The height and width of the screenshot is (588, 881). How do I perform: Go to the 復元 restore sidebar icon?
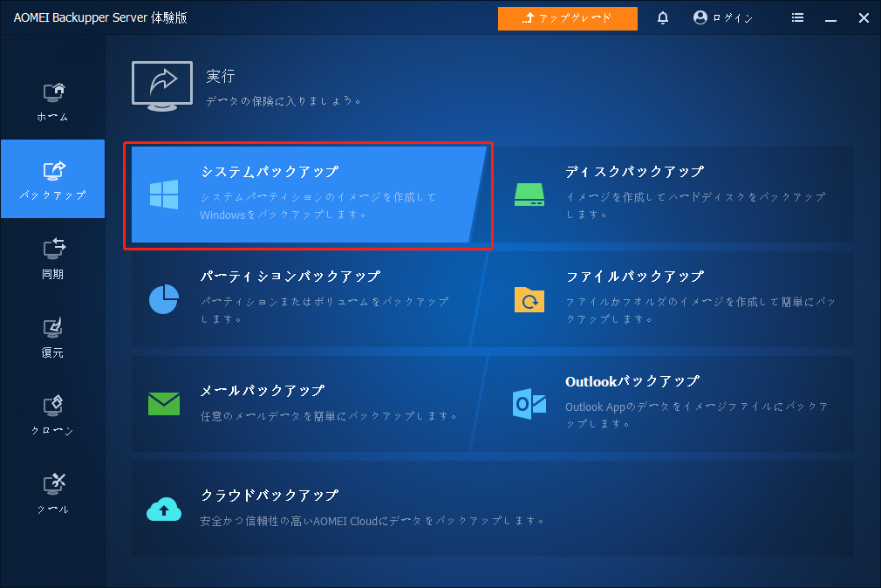53,328
